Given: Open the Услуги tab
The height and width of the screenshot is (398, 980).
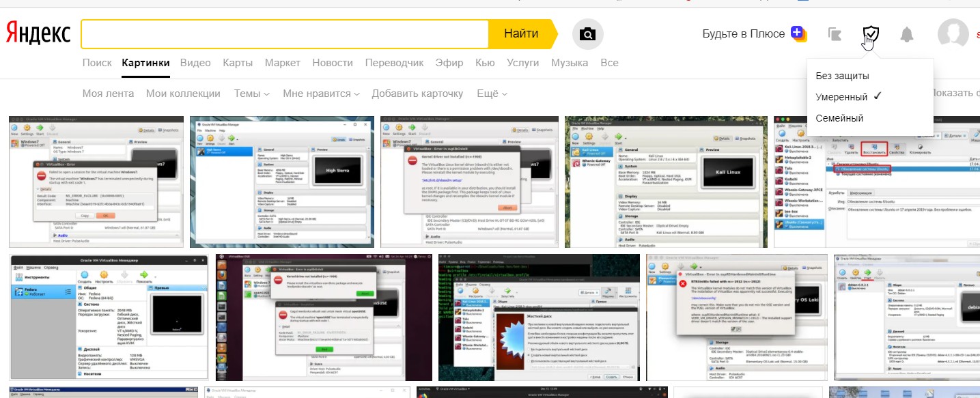Looking at the screenshot, I should click(x=523, y=63).
